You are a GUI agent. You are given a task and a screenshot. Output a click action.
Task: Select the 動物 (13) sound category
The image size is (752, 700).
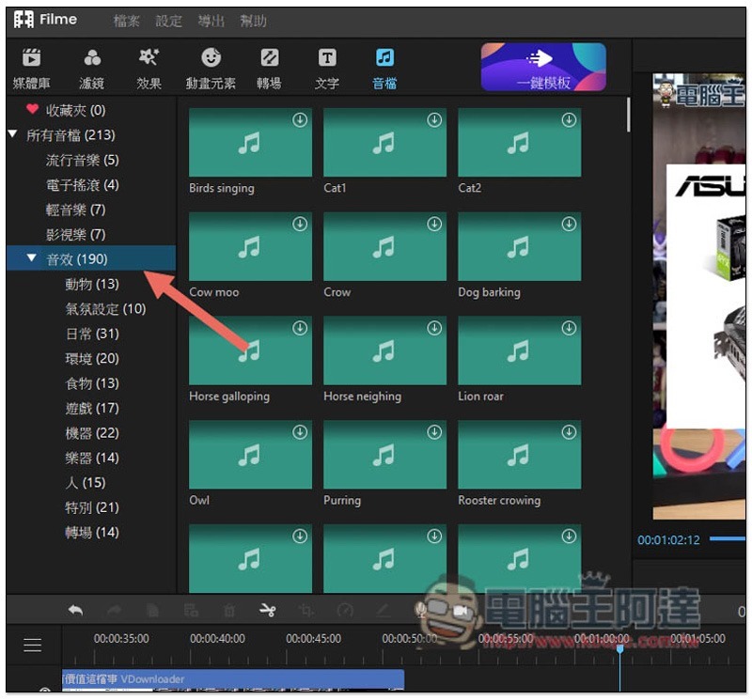92,284
